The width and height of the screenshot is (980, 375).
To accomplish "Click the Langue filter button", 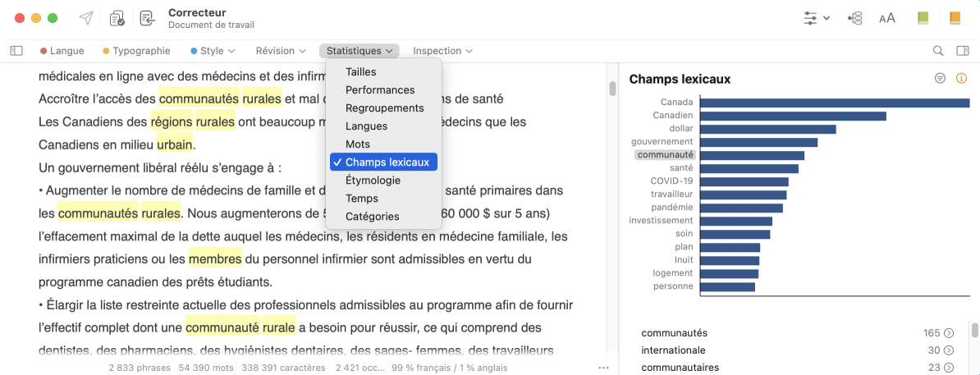I will click(x=62, y=51).
